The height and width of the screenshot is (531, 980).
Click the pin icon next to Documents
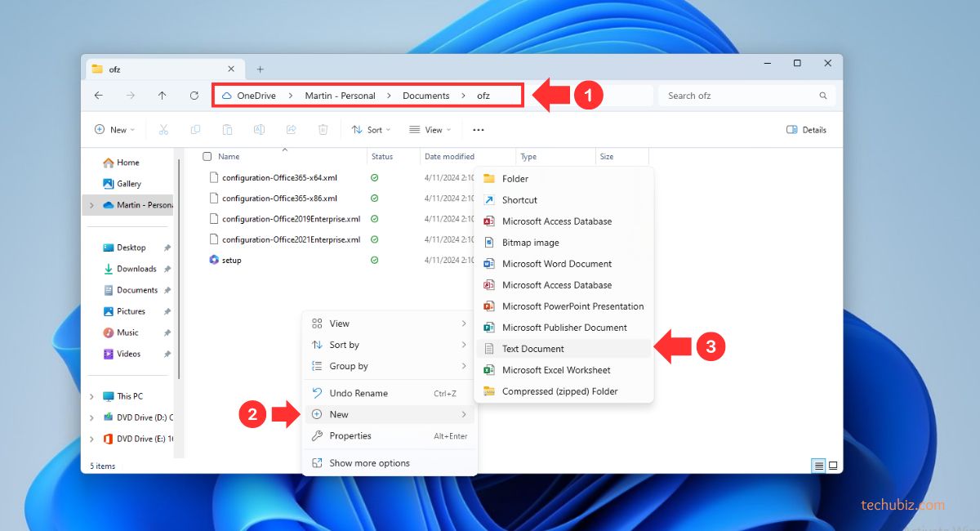[x=167, y=290]
